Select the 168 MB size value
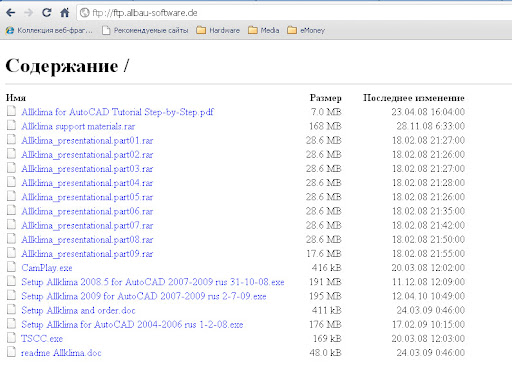Image resolution: width=512 pixels, height=367 pixels. tap(325, 126)
